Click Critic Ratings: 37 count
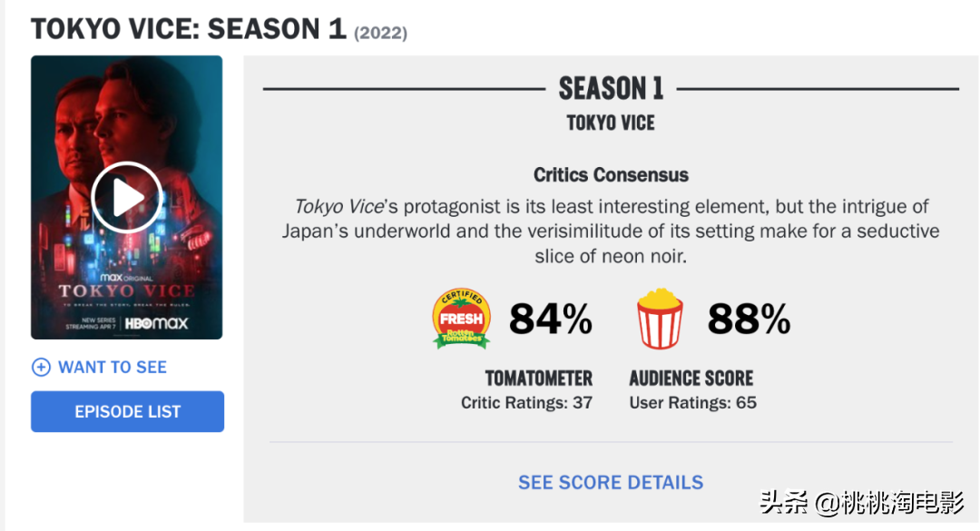Image resolution: width=980 pixels, height=531 pixels. coord(527,403)
